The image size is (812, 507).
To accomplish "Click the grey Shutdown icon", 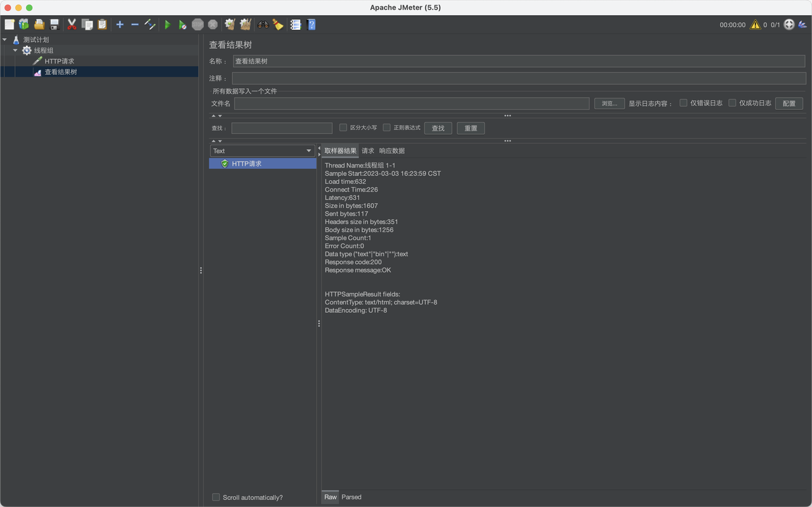I will click(x=213, y=25).
